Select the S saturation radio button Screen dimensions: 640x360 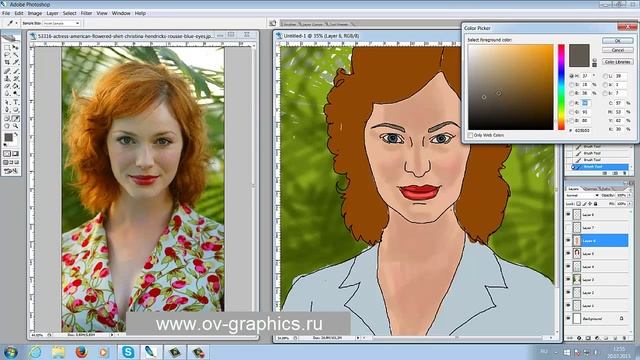(x=571, y=84)
